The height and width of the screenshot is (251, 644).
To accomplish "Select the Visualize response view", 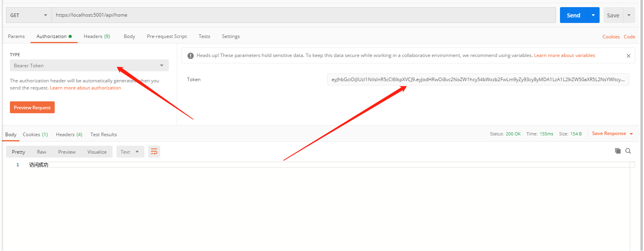I will click(x=97, y=152).
